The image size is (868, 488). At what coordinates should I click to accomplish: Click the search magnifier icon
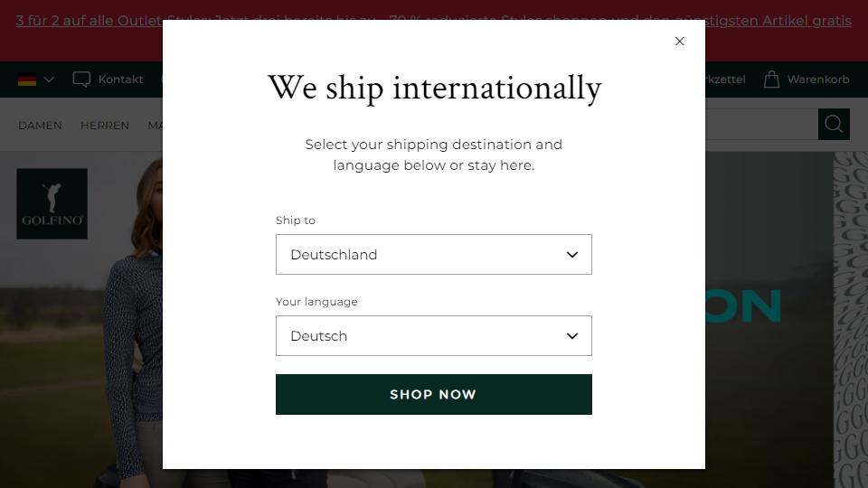[x=834, y=125]
